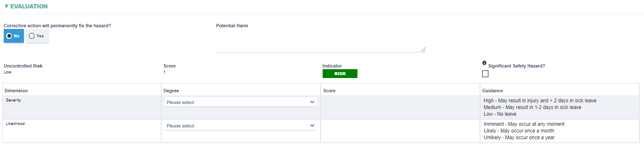Click the Guidance column header
Image resolution: width=644 pixels, height=156 pixels.
click(x=493, y=91)
